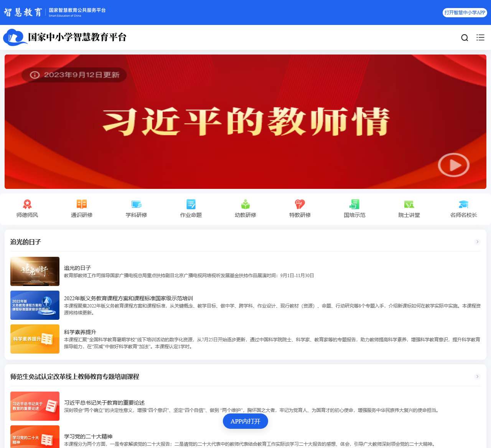The image size is (491, 448).
Task: Open the 名师名校长 graduation cap icon
Action: pyautogui.click(x=464, y=204)
